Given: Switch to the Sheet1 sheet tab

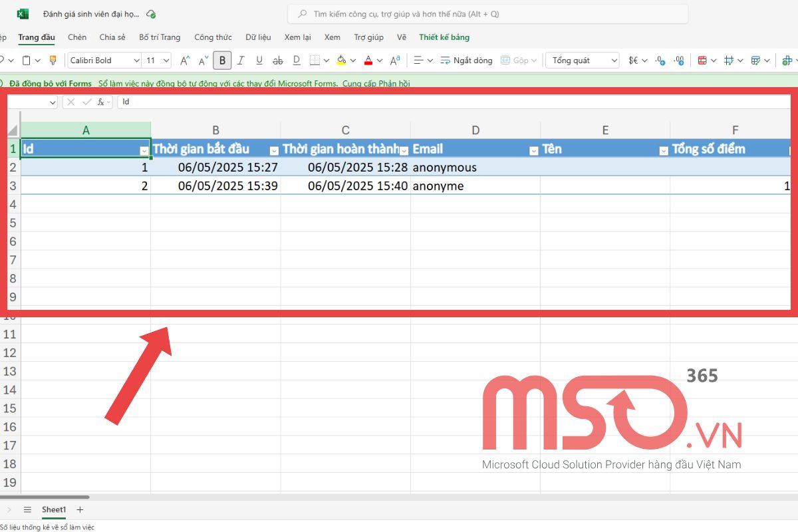Looking at the screenshot, I should tap(54, 509).
